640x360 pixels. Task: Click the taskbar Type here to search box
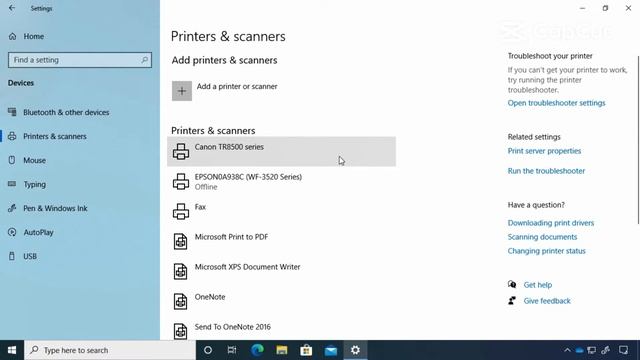point(110,350)
